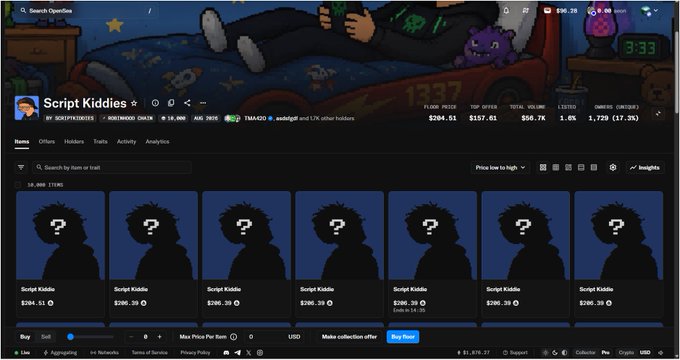Copy collection link icon
Screen dimensions: 680x360
pos(171,103)
